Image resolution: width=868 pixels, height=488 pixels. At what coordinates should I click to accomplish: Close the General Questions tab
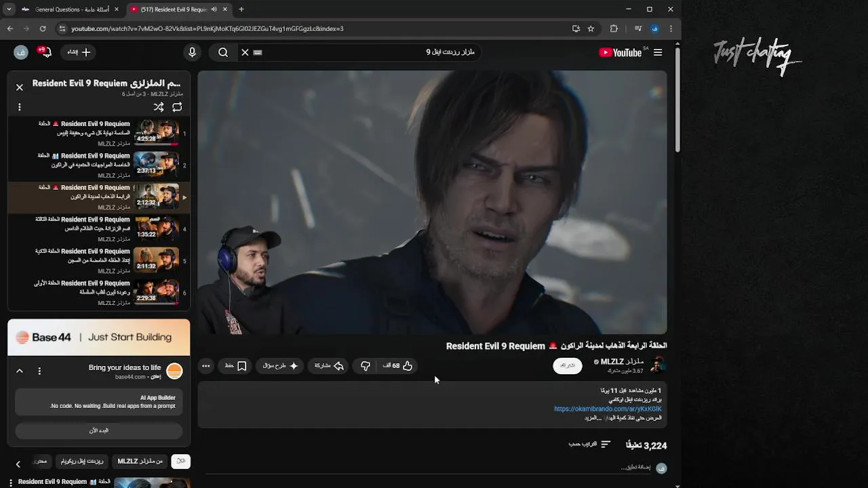[117, 9]
